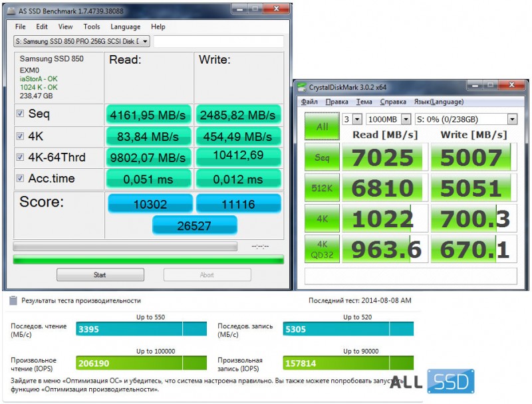
Task: Click the empty text field beside drive selector
Action: [219, 41]
